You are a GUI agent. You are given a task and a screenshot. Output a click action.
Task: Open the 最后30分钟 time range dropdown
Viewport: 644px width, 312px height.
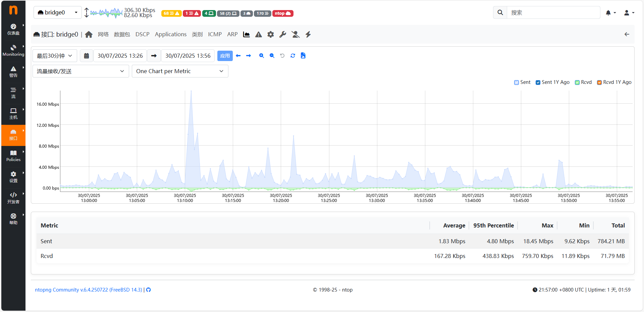[x=55, y=56]
